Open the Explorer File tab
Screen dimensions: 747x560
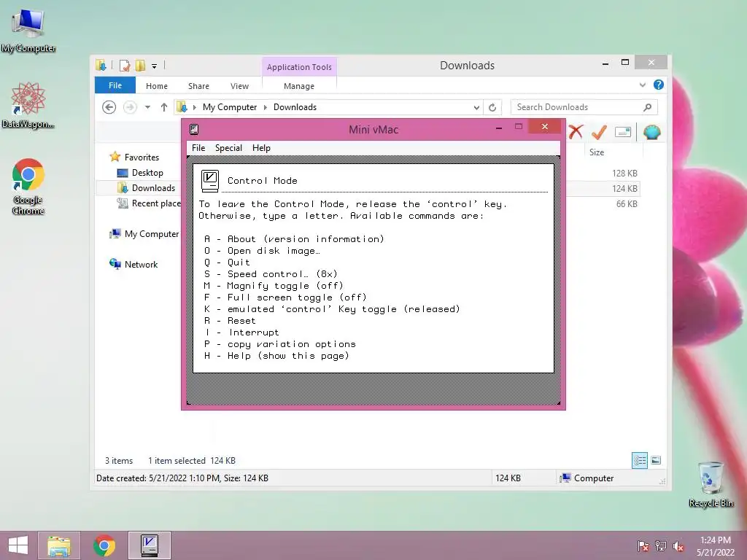(x=115, y=86)
